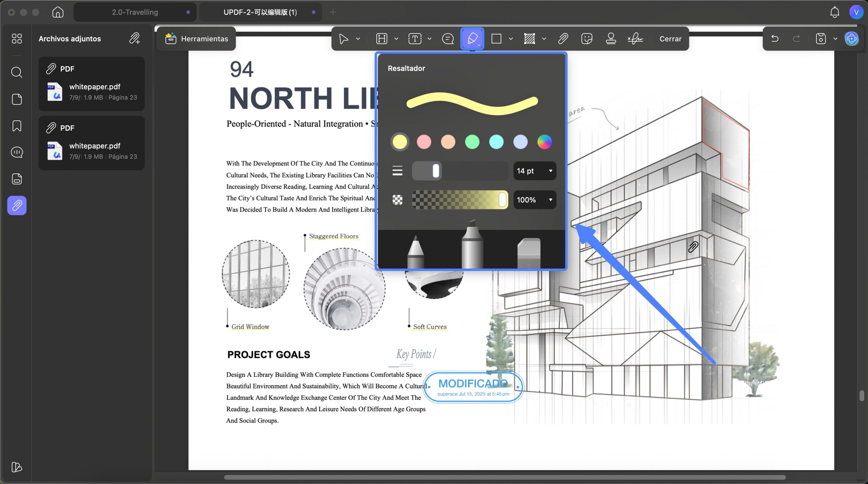Viewport: 868px width, 484px height.
Task: Select the eraser tool in Resaltador panel
Action: coord(529,253)
